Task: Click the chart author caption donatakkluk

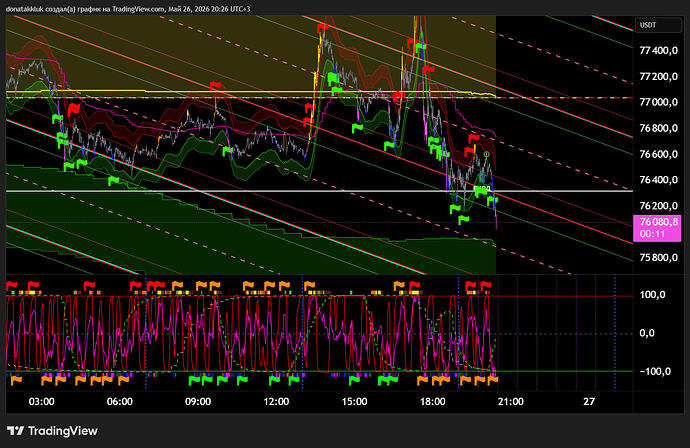Action: (x=25, y=8)
